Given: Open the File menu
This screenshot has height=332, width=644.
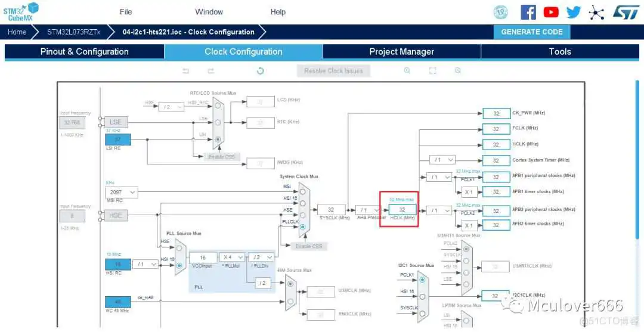Looking at the screenshot, I should (x=126, y=12).
